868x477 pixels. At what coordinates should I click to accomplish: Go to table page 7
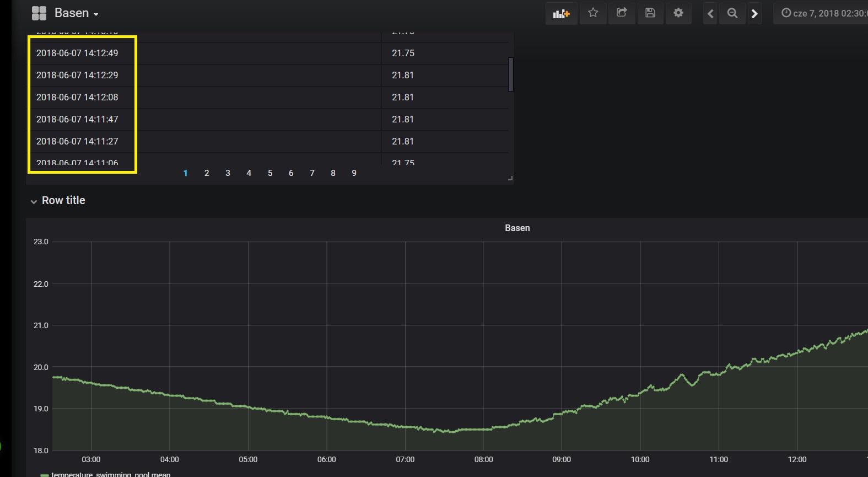312,173
